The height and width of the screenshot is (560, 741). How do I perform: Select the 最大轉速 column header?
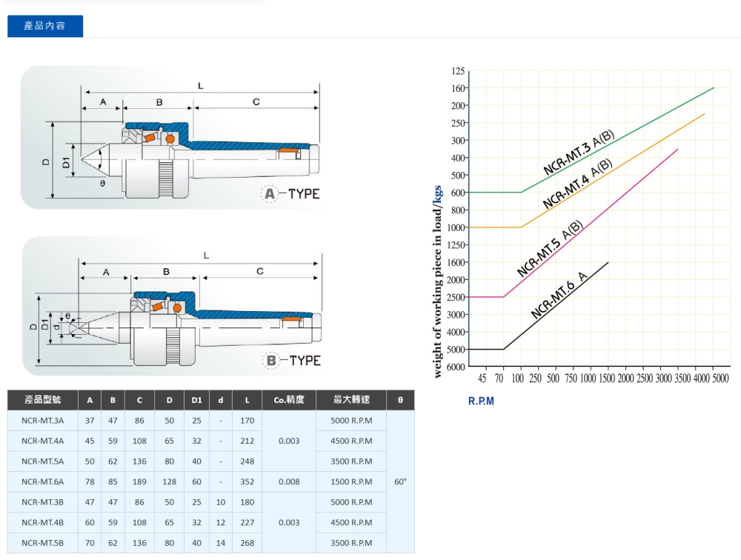[x=351, y=400]
